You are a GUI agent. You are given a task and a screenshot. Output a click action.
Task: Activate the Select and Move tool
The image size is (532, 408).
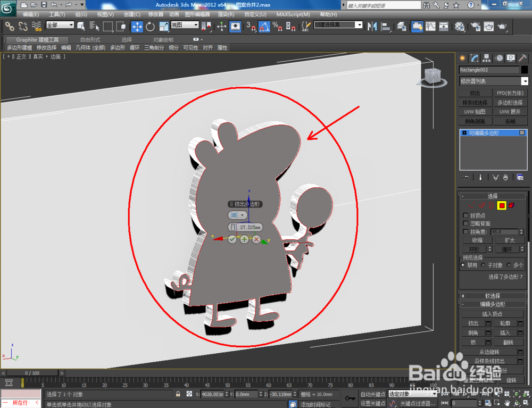pyautogui.click(x=137, y=26)
